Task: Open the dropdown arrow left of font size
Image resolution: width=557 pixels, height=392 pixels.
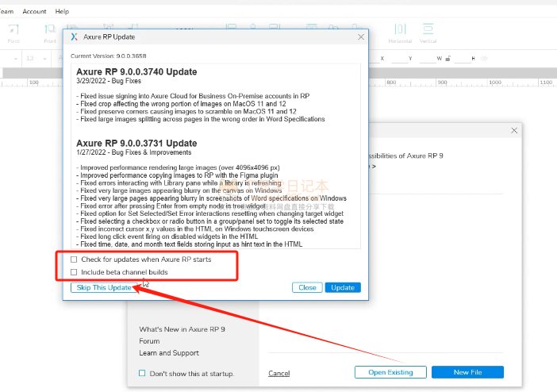Action: point(16,59)
